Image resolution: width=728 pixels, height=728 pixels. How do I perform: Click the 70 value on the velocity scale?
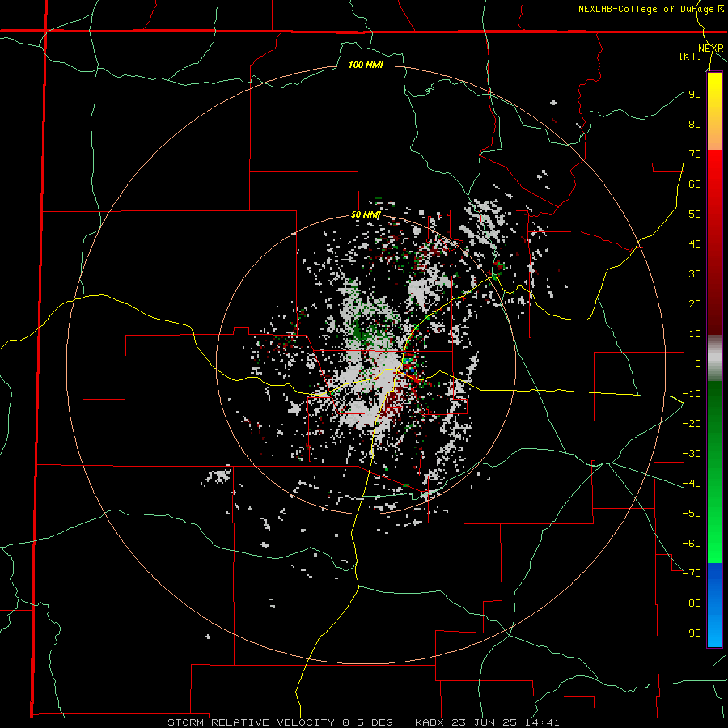point(695,154)
